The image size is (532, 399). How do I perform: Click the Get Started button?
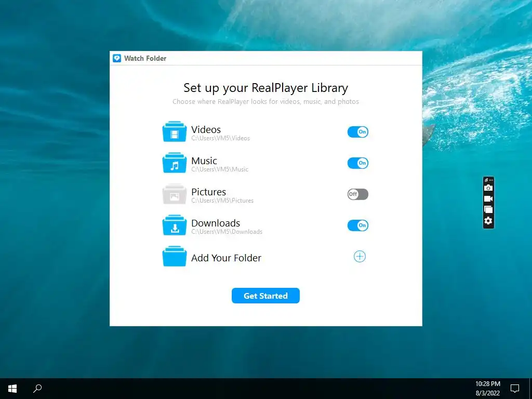265,296
